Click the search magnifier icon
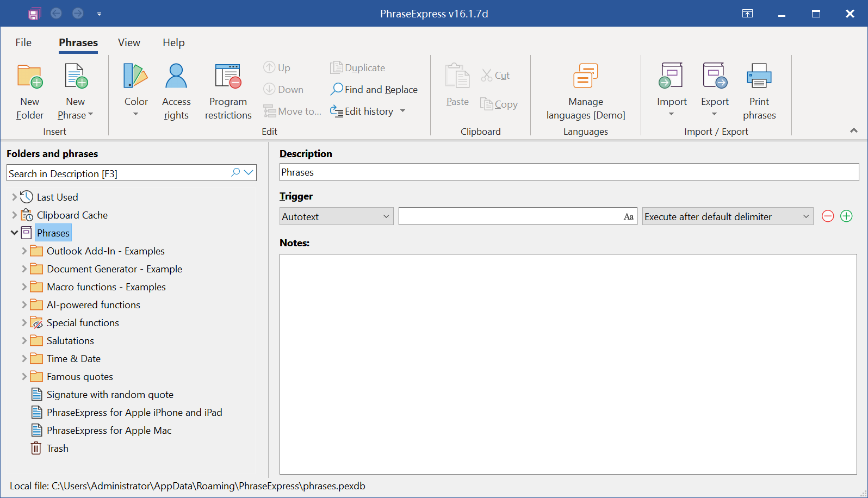 (235, 172)
